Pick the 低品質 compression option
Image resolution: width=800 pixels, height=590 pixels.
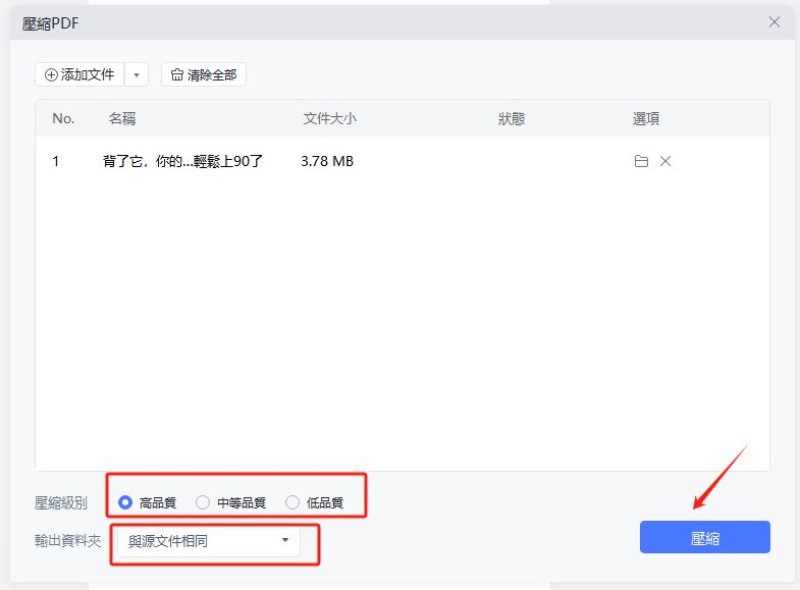tap(292, 503)
